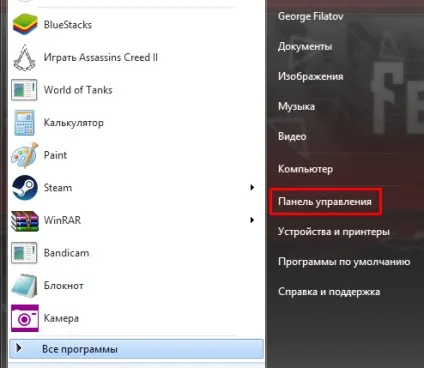Click the WinRAR books icon
This screenshot has height=368, width=424.
pyautogui.click(x=25, y=220)
